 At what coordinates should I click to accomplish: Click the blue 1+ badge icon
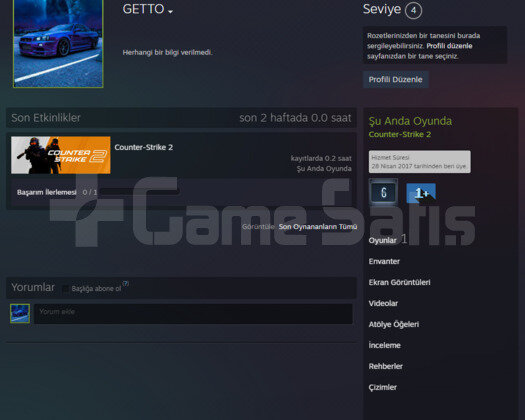(421, 193)
